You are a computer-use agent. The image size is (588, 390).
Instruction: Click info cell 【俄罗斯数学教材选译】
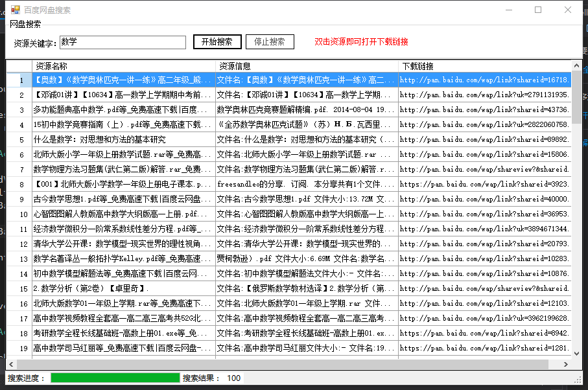tap(307, 288)
